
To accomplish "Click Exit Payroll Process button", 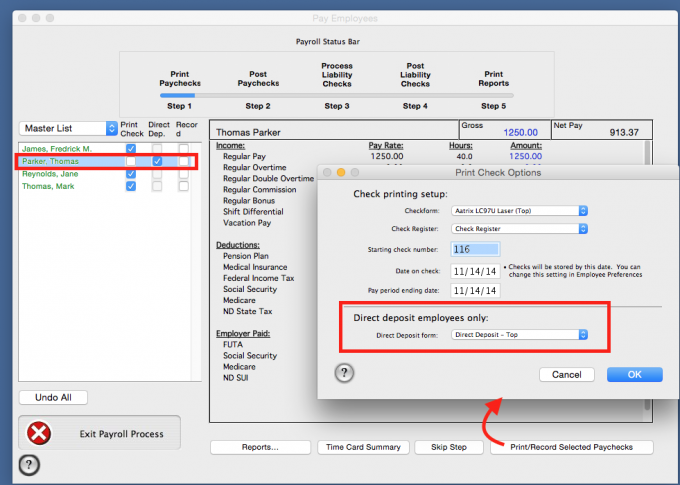I will (99, 433).
